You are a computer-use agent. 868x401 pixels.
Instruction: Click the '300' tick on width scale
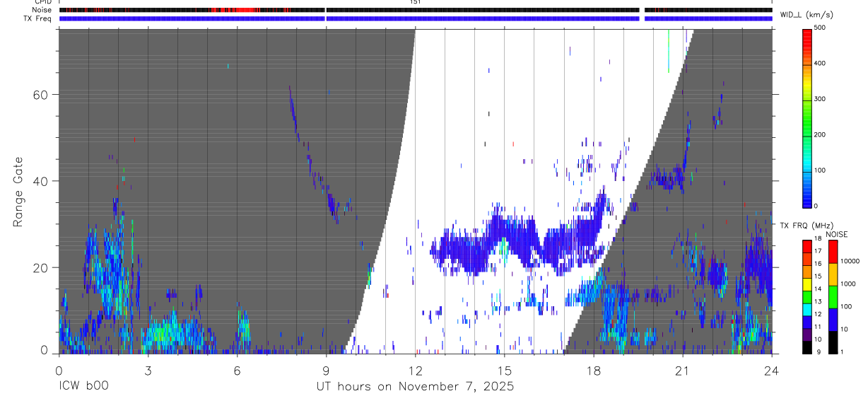(820, 99)
